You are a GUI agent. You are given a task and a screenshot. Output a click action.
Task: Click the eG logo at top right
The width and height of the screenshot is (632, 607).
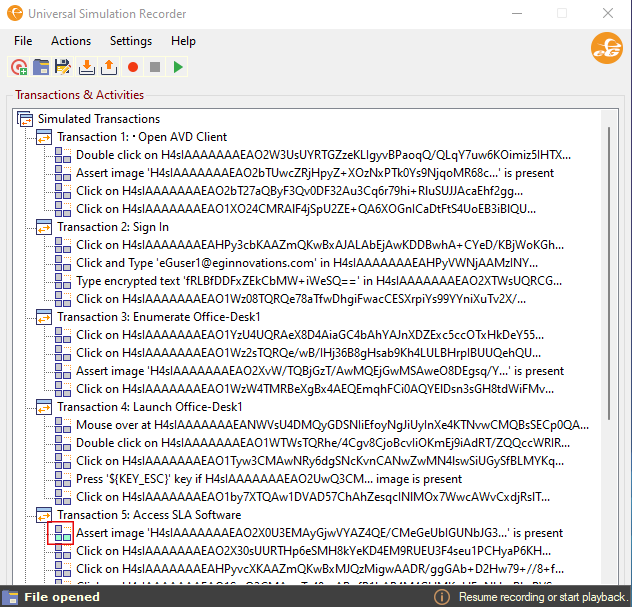pos(606,47)
